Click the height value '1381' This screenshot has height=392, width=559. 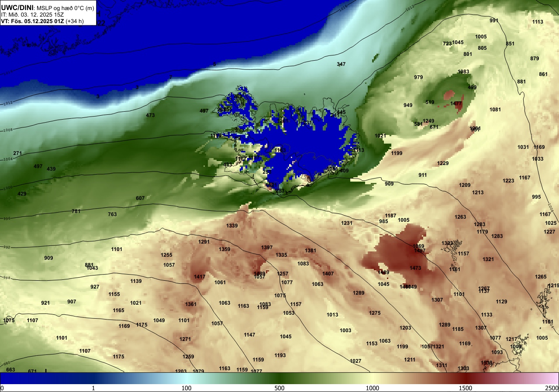point(311,251)
